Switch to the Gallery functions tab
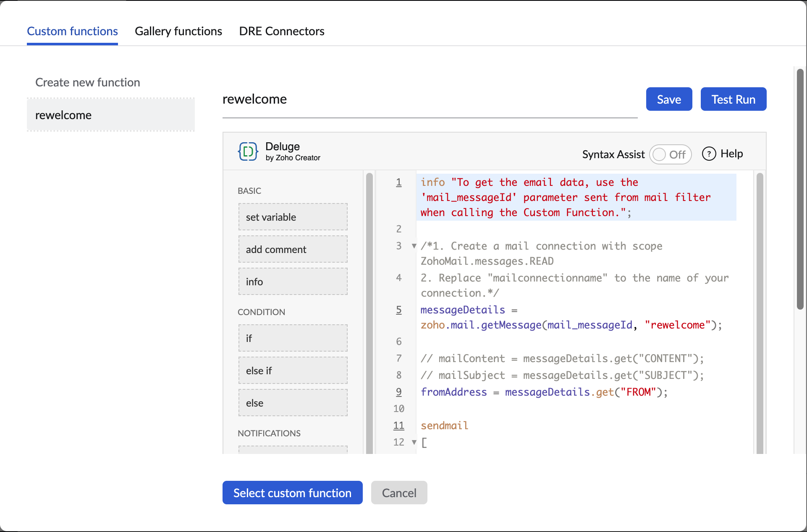Screen dimensions: 807x532 coord(178,31)
